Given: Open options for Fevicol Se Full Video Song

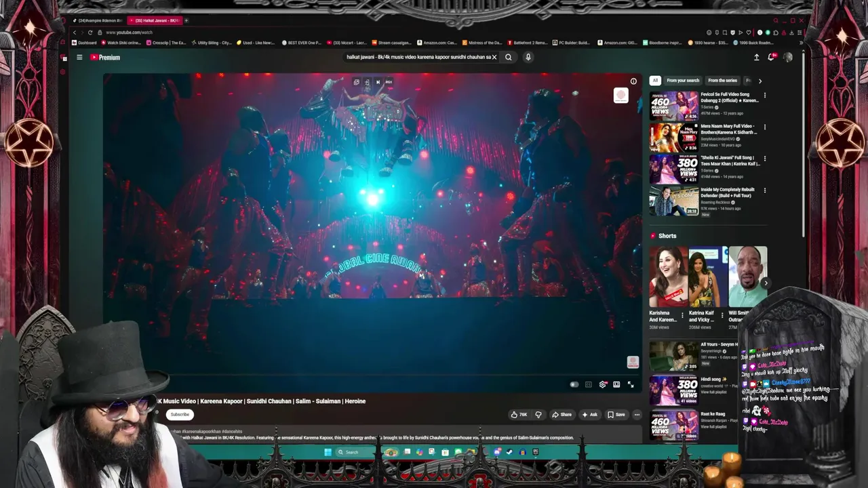Looking at the screenshot, I should (764, 96).
